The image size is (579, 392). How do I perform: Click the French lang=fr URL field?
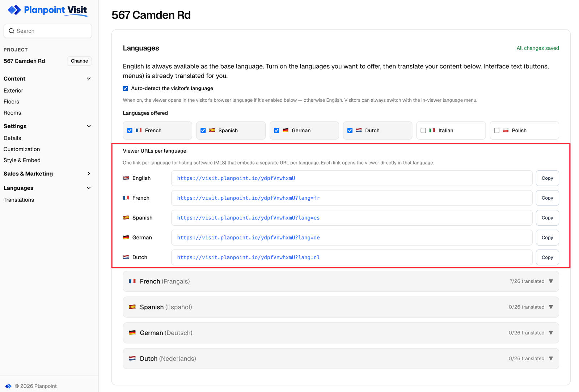coord(352,198)
